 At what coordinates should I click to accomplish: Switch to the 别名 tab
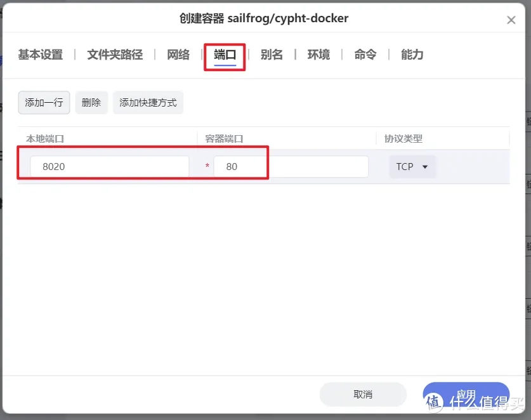tap(272, 55)
